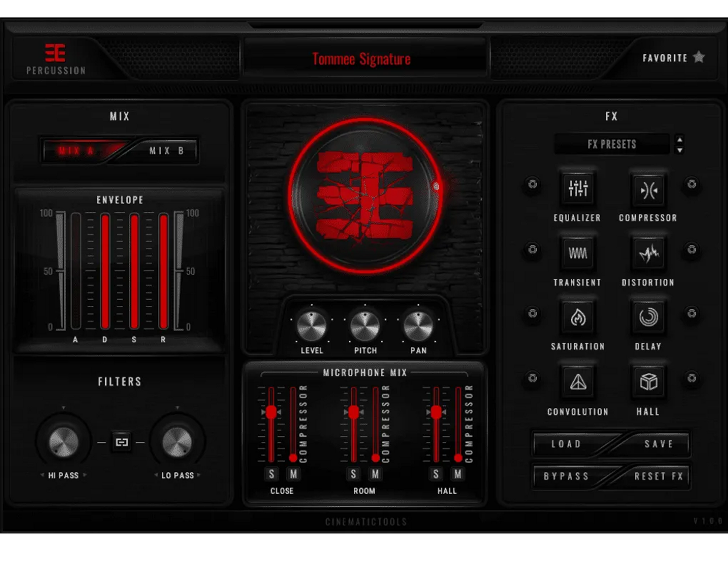Step FX preset down arrow
Screen dimensions: 728x563
pyautogui.click(x=680, y=150)
